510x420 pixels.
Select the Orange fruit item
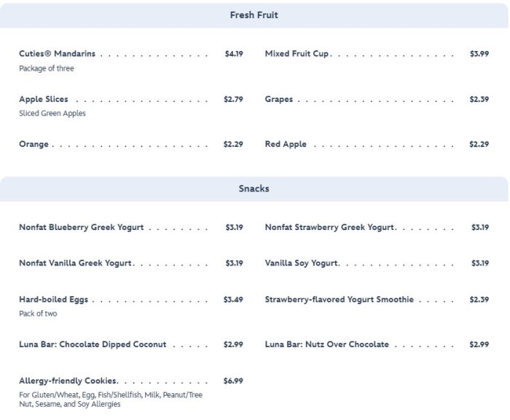click(x=34, y=144)
